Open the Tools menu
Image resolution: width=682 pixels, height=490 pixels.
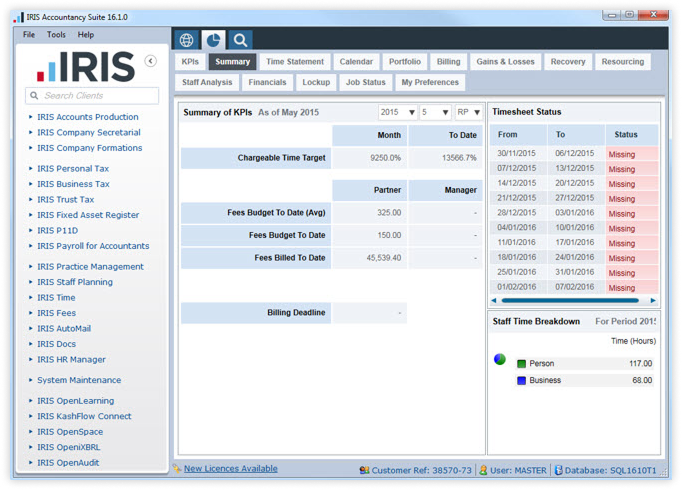pos(56,35)
